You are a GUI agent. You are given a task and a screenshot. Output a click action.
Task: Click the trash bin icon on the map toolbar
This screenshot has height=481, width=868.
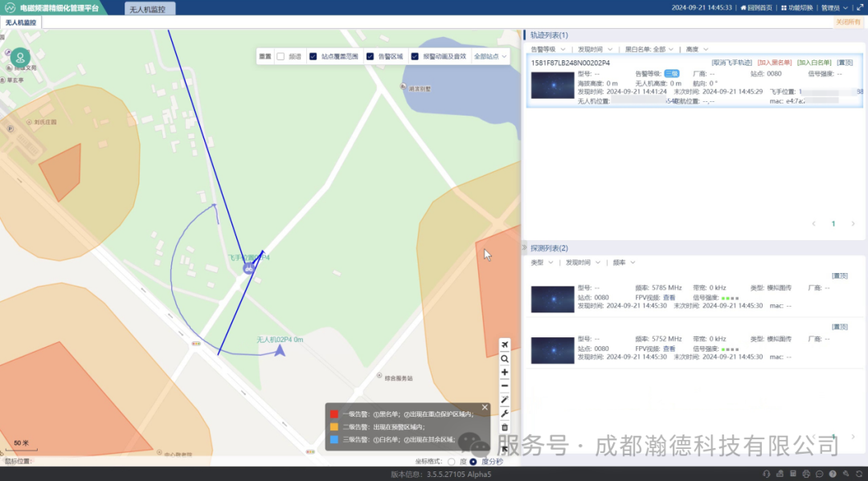click(504, 427)
